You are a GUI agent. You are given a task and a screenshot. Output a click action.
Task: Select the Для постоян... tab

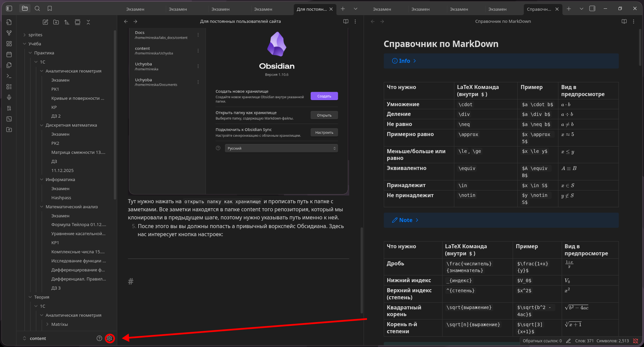pyautogui.click(x=311, y=9)
